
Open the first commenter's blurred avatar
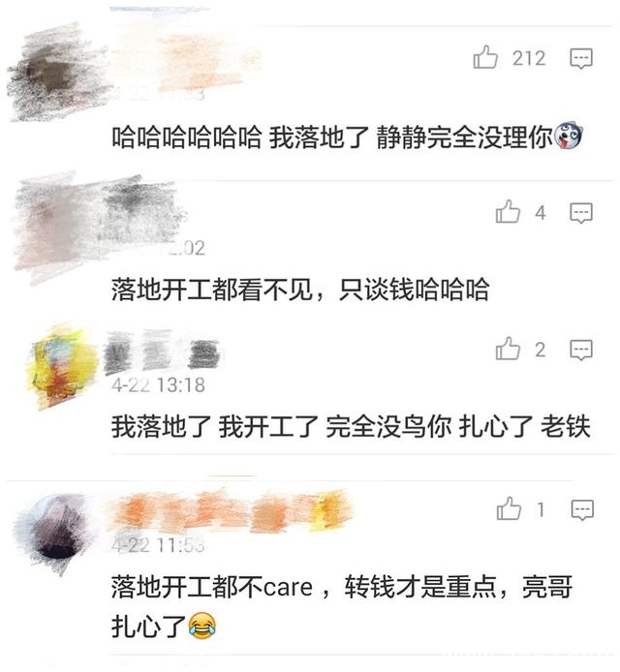pyautogui.click(x=56, y=73)
